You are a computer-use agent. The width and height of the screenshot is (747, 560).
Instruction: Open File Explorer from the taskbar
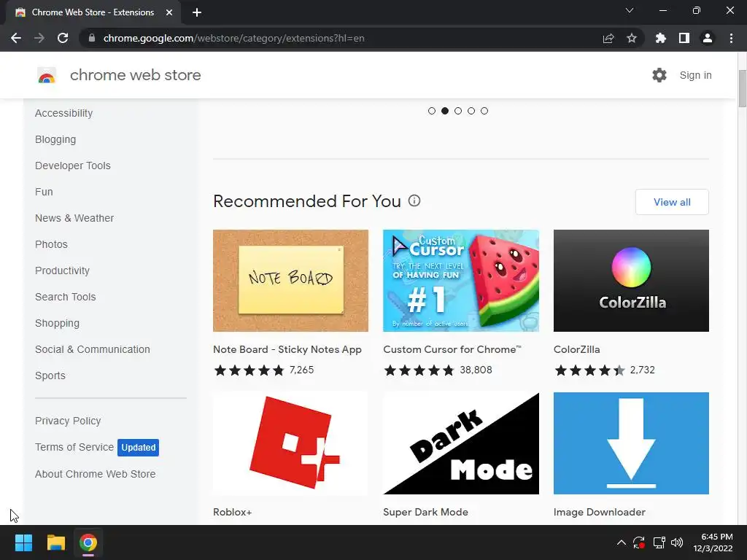[x=55, y=542]
